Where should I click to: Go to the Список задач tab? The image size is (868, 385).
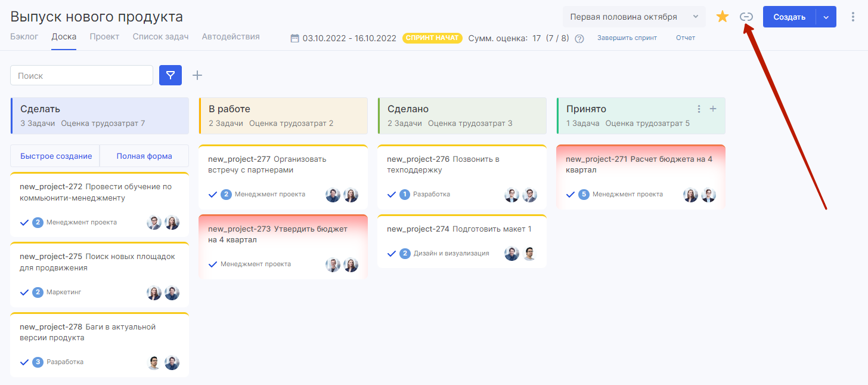point(161,36)
